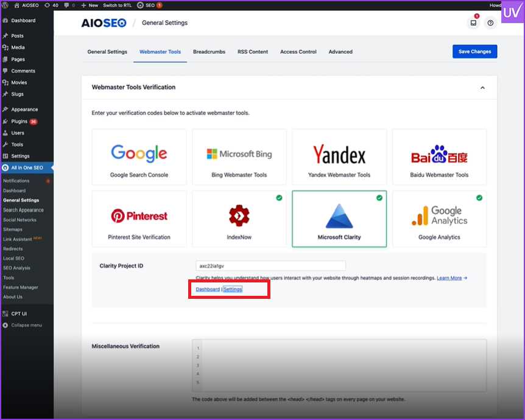Open the SEO gear menu in admin bar
This screenshot has width=525, height=420.
click(150, 5)
